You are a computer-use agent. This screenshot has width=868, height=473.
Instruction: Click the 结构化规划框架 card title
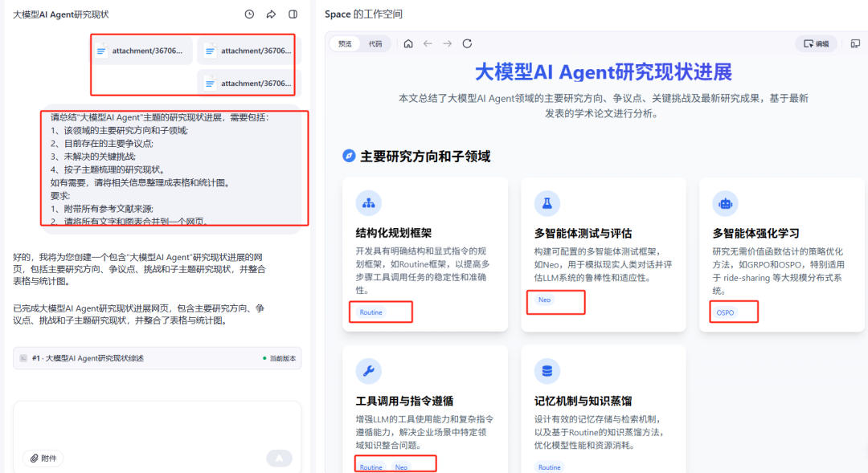(394, 233)
